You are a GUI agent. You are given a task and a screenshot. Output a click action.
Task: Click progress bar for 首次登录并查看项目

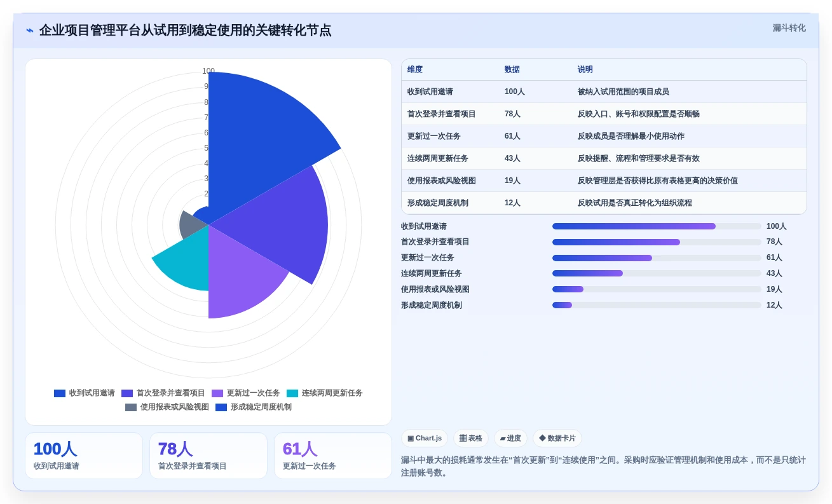click(x=657, y=242)
